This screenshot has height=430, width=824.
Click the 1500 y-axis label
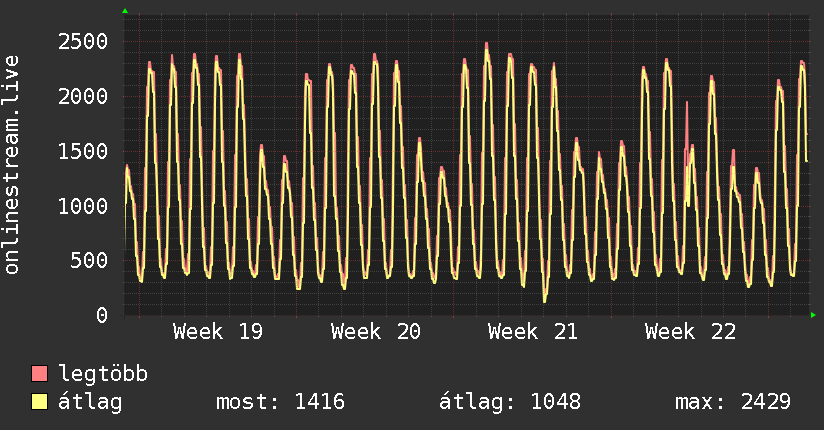83,151
